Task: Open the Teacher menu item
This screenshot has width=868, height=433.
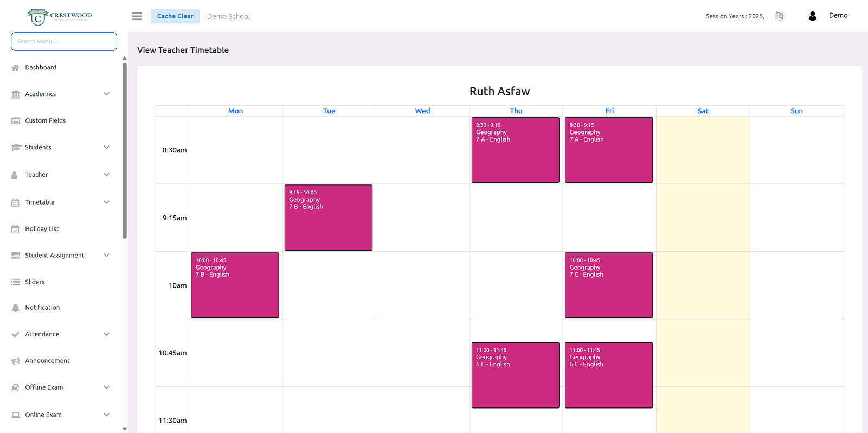Action: [36, 175]
